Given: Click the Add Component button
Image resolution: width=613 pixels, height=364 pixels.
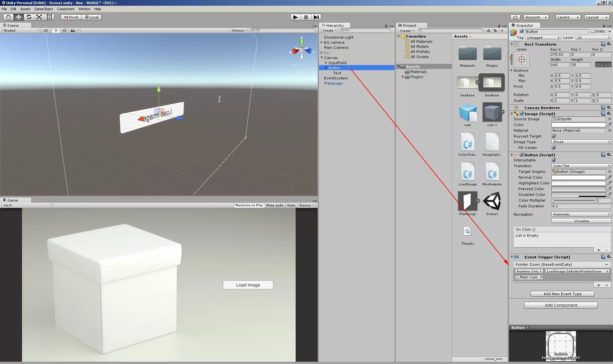Looking at the screenshot, I should tap(561, 305).
